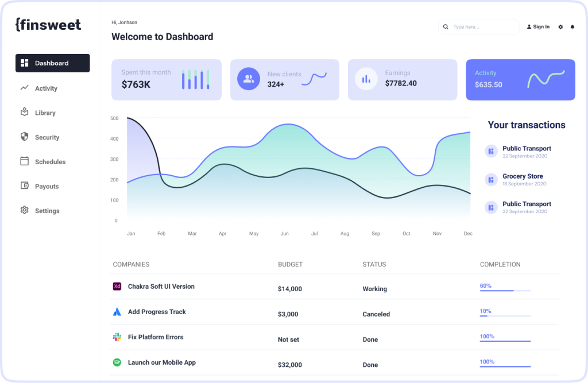Select the Spotify icon next to Launch our Mobile App
The image size is (588, 383).
117,362
